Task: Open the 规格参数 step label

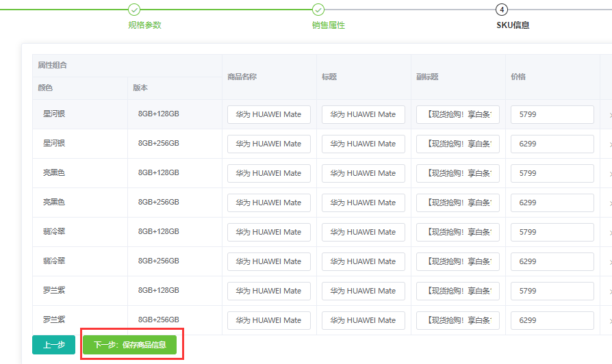Action: tap(144, 25)
